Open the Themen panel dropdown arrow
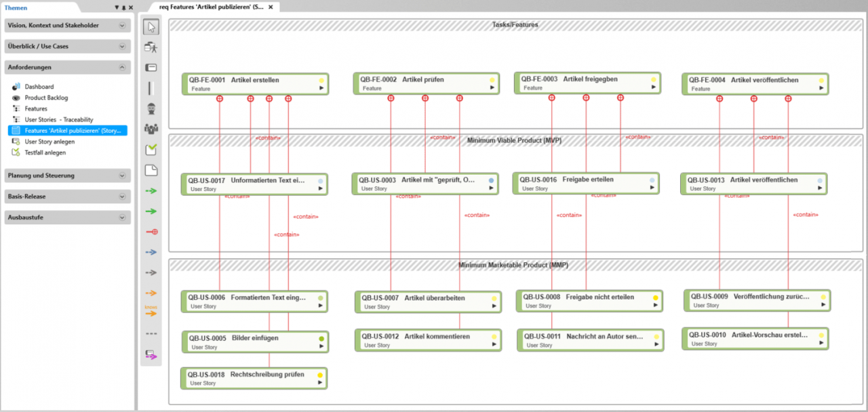This screenshot has width=868, height=412. [x=117, y=7]
